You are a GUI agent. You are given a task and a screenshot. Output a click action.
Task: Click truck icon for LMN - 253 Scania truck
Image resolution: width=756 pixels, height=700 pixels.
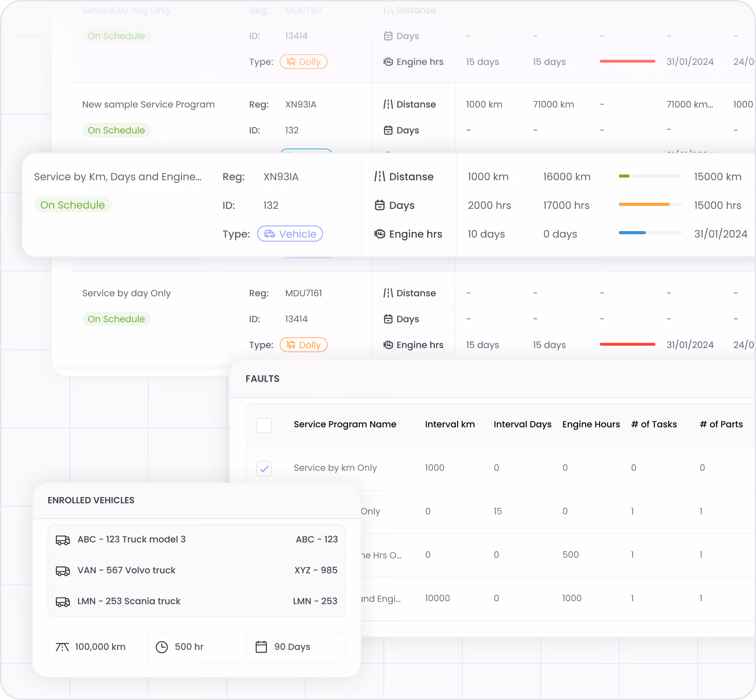(63, 602)
